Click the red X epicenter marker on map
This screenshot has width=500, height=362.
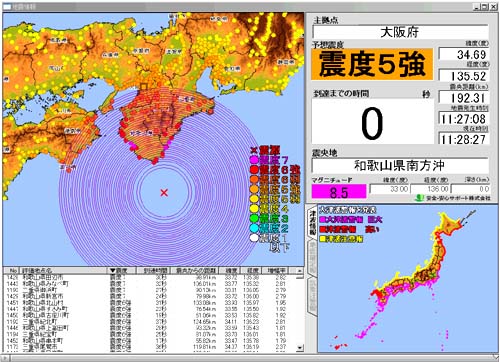164,192
